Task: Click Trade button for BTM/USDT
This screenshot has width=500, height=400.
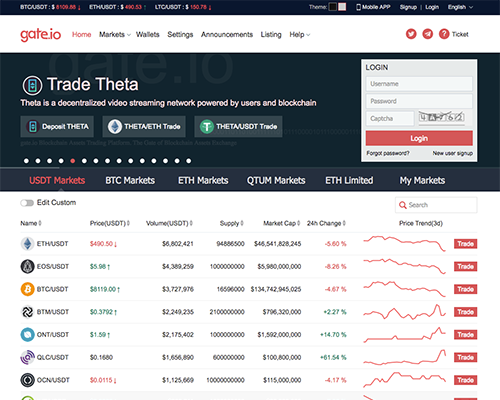Action: click(465, 312)
